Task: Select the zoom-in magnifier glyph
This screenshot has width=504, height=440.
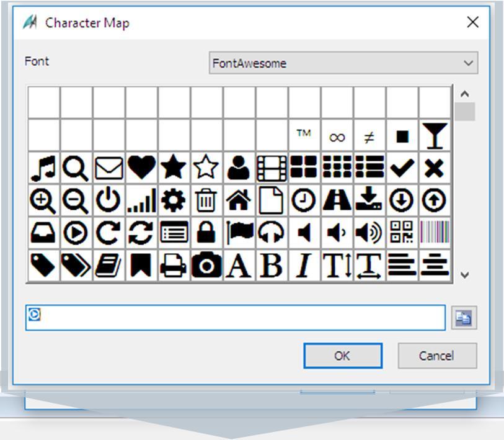Action: pyautogui.click(x=44, y=200)
